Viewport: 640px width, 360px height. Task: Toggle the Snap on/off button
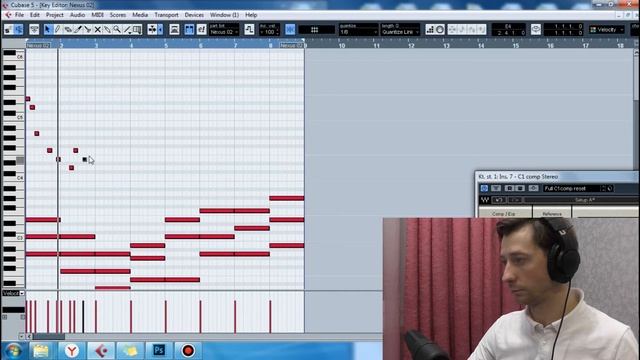(x=290, y=29)
